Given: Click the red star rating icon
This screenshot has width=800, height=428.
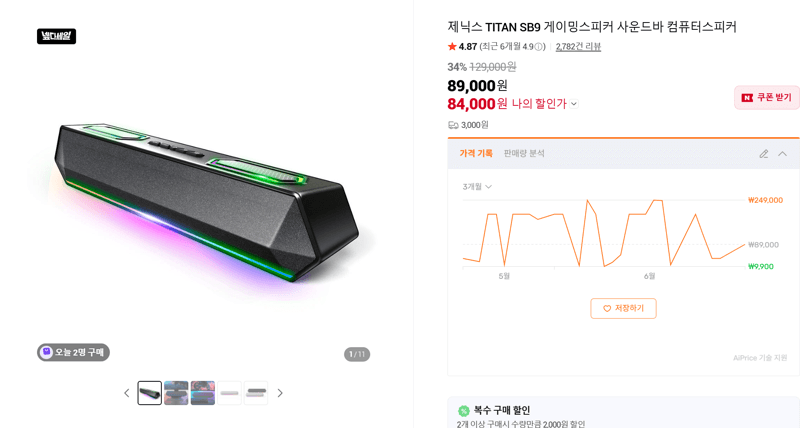Looking at the screenshot, I should pyautogui.click(x=452, y=46).
